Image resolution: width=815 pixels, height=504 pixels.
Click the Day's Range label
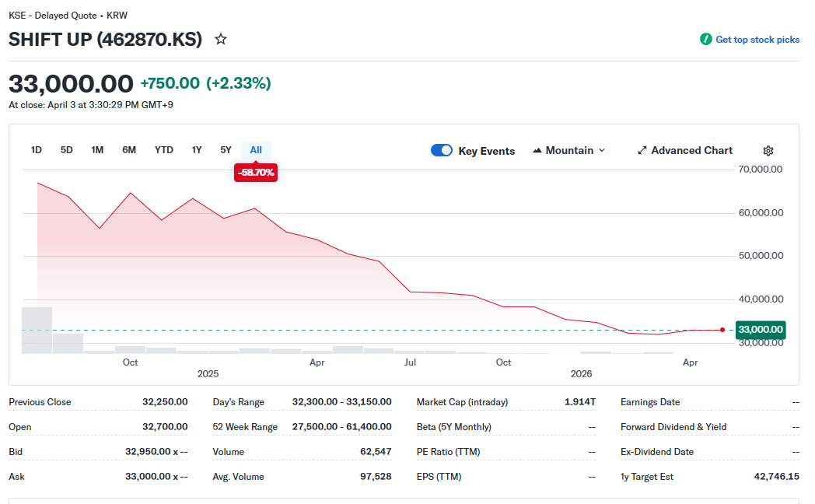point(239,402)
